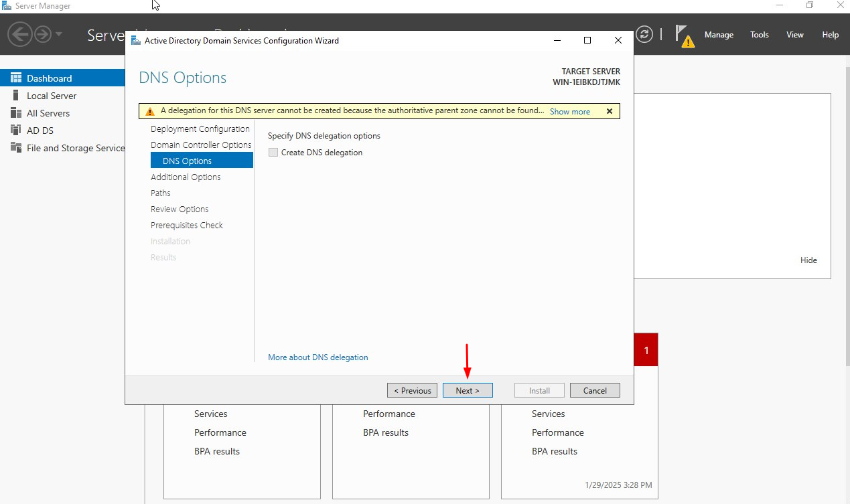Screen dimensions: 850x504
Task: Go to Review Options step
Action: 180,209
